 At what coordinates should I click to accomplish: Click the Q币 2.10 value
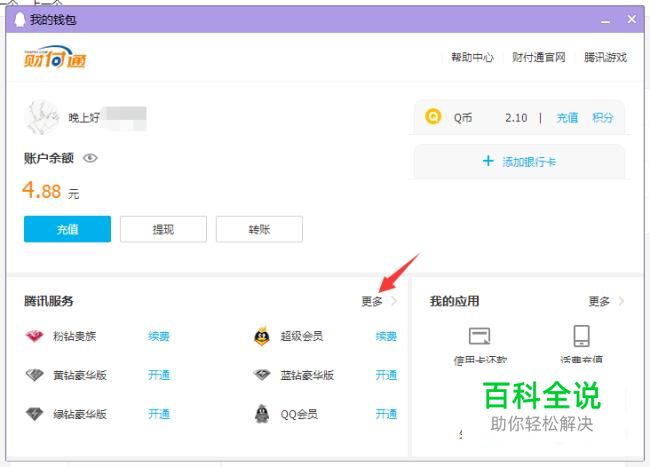516,118
